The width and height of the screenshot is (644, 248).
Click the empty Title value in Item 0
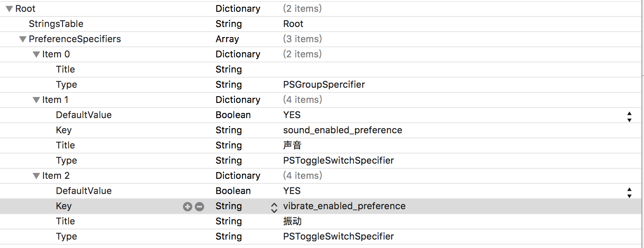coord(380,70)
